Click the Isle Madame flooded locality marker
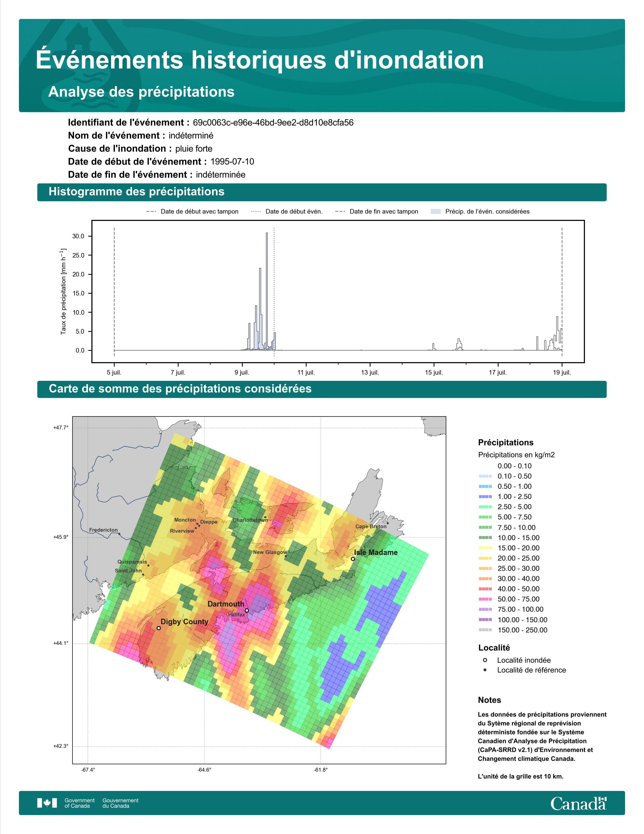644x834 pixels. coord(353,559)
